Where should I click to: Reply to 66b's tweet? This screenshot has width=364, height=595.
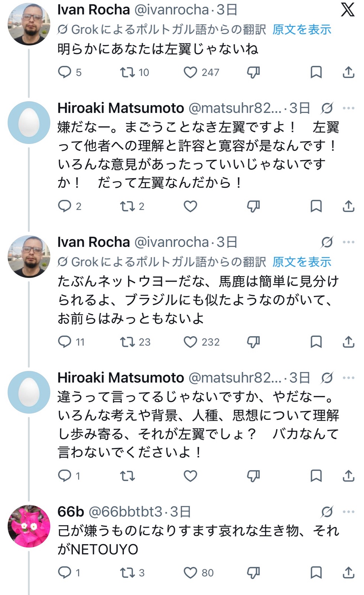[x=65, y=573]
